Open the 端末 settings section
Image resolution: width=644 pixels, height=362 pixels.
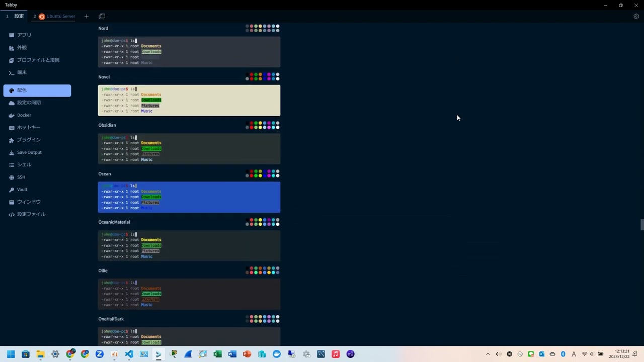pyautogui.click(x=37, y=72)
